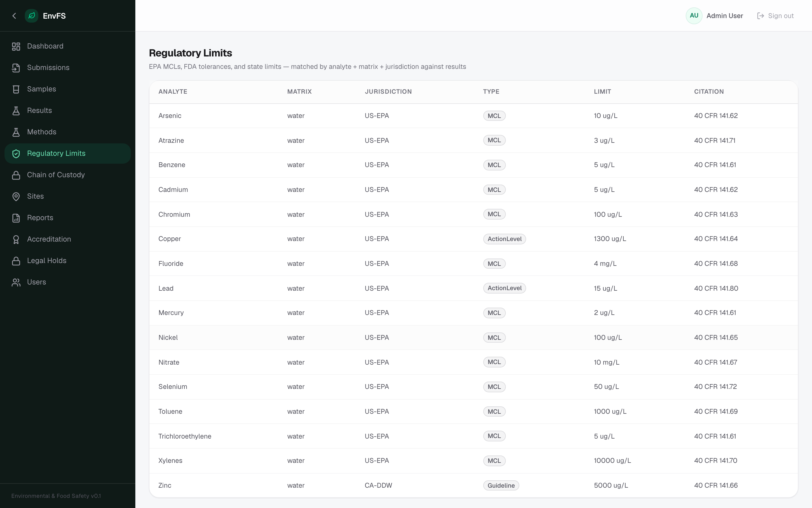Click the ActionLevel badge in Lead row
The height and width of the screenshot is (508, 812).
click(x=504, y=288)
